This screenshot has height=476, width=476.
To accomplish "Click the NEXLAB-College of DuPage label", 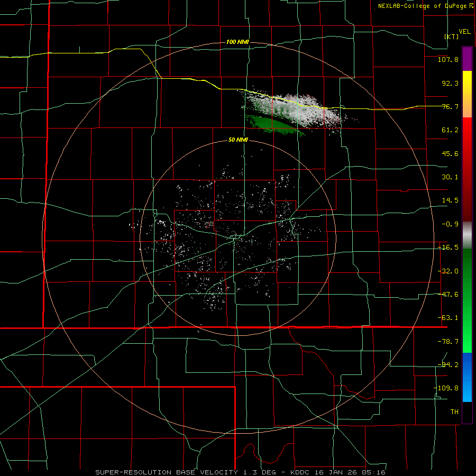I will (x=425, y=6).
